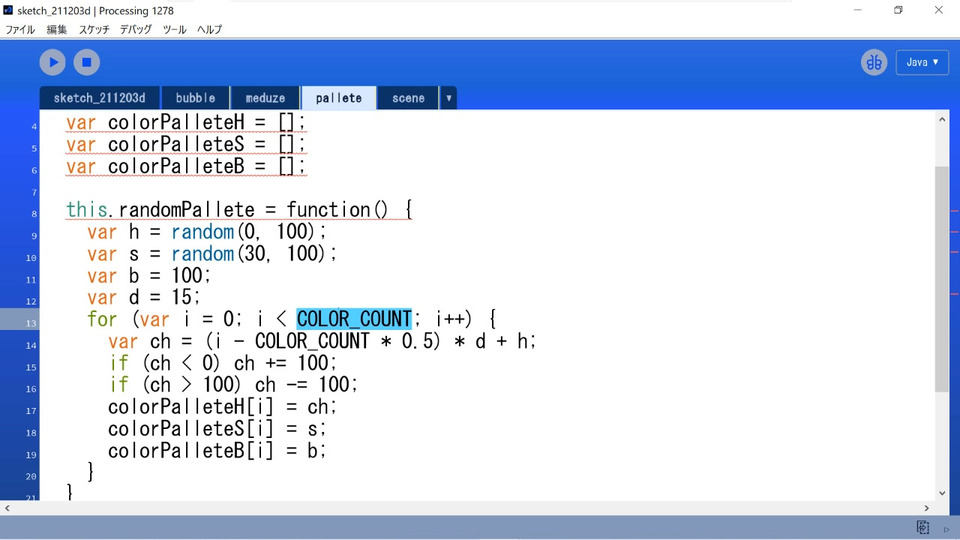Click the Processing app icon in title bar
960x540 pixels.
coord(8,10)
